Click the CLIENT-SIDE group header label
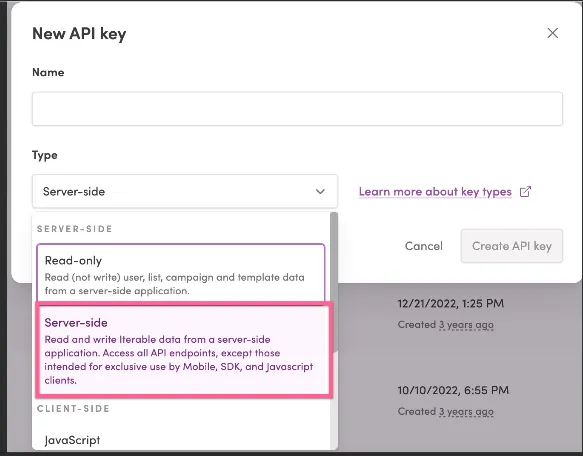Screen dimensions: 583x456 click(73, 408)
